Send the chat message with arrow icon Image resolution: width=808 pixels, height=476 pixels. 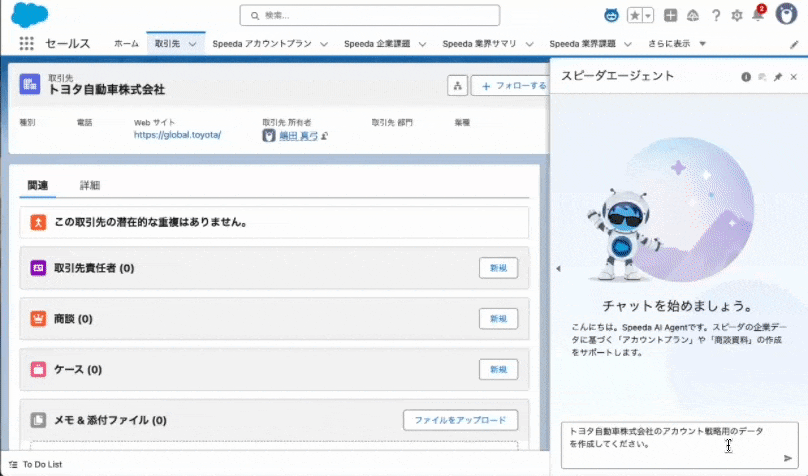(x=788, y=458)
